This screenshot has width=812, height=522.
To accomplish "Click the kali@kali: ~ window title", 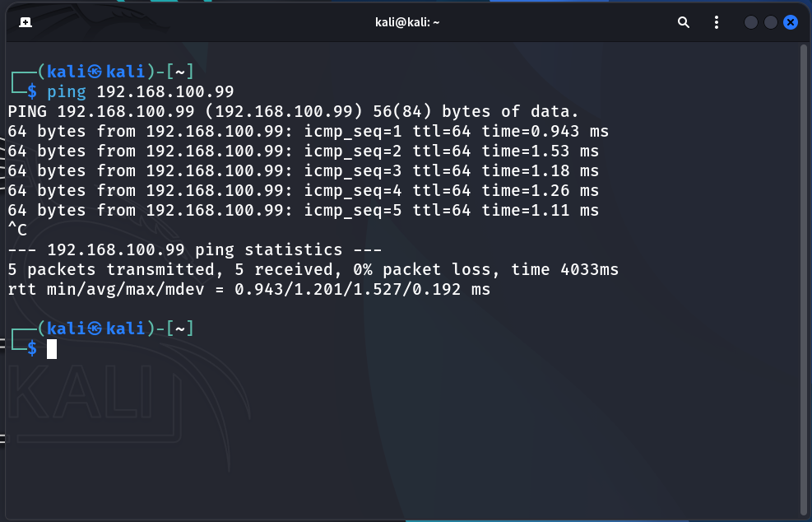I will (x=408, y=22).
